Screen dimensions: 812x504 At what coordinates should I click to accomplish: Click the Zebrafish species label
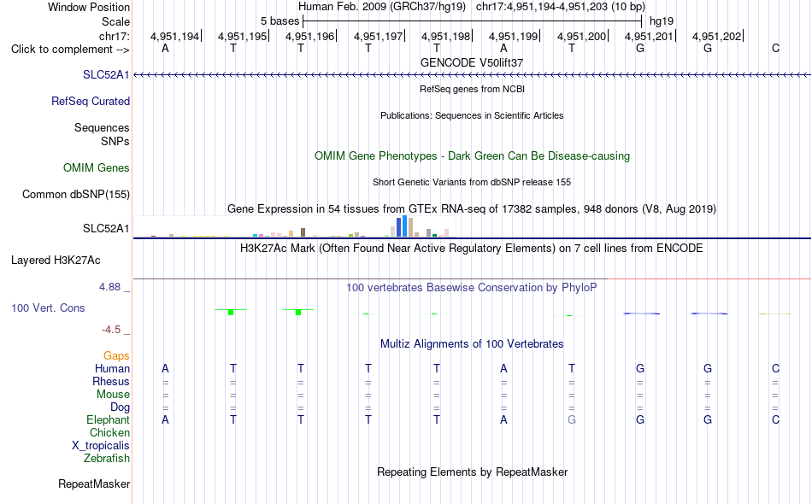107,458
